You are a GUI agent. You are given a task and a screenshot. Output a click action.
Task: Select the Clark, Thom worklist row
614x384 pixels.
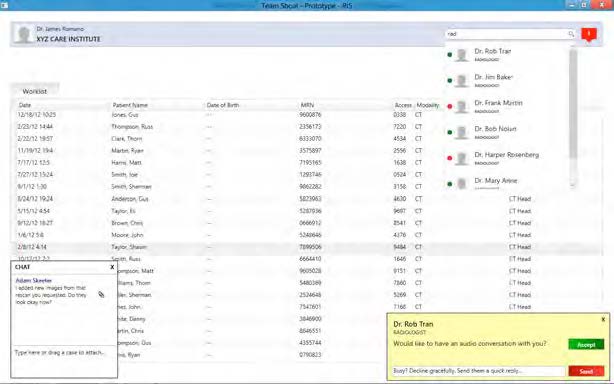pos(307,139)
